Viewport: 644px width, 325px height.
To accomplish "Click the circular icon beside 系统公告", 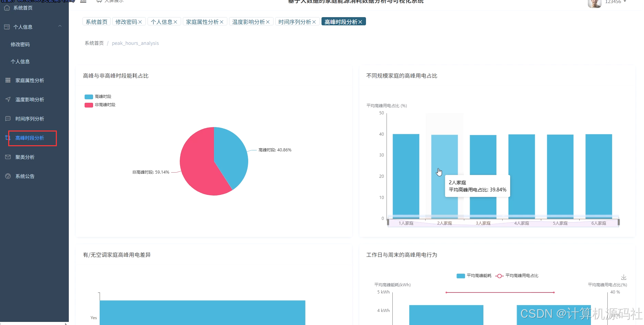I will click(x=8, y=176).
